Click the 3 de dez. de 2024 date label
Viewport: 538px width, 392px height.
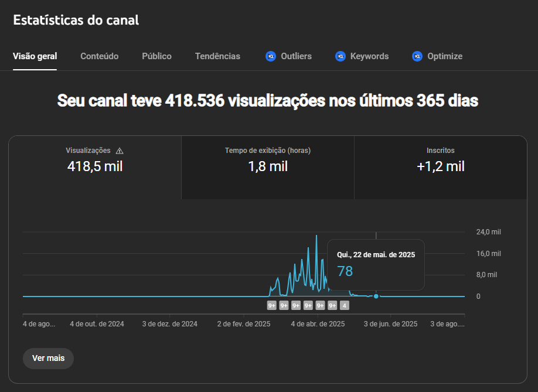[170, 324]
